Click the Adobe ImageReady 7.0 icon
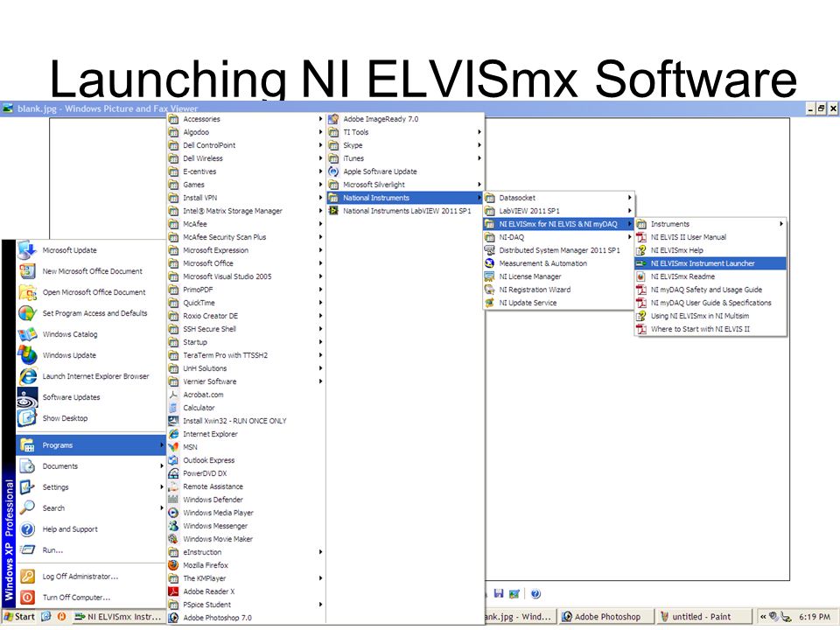 pos(333,119)
